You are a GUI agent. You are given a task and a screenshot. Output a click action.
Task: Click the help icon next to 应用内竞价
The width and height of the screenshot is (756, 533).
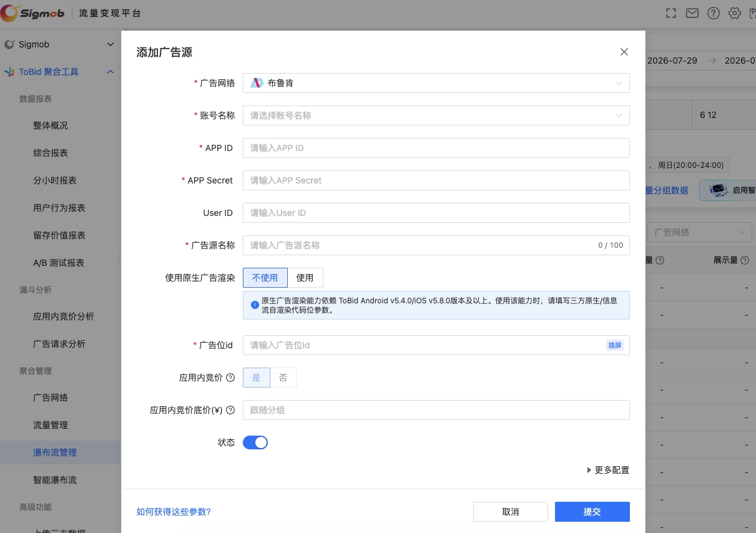click(x=230, y=378)
